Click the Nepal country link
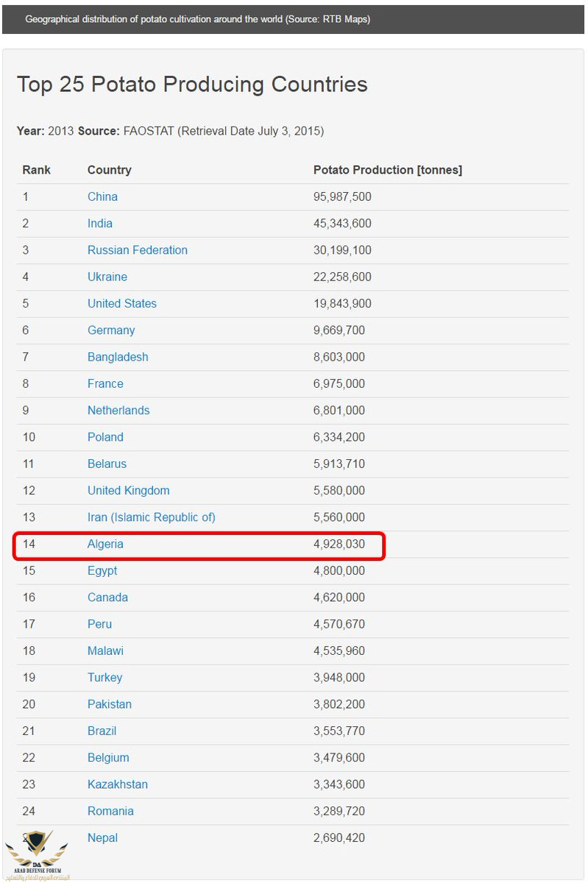 (x=102, y=837)
